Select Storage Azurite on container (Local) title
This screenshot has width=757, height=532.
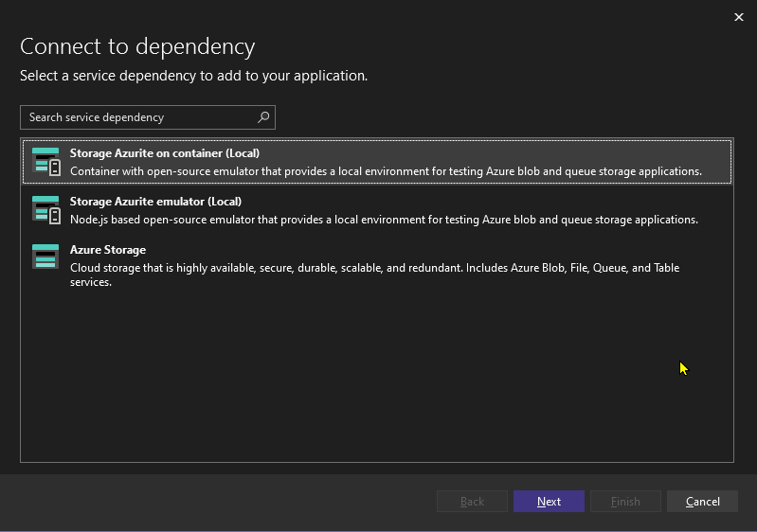point(165,153)
